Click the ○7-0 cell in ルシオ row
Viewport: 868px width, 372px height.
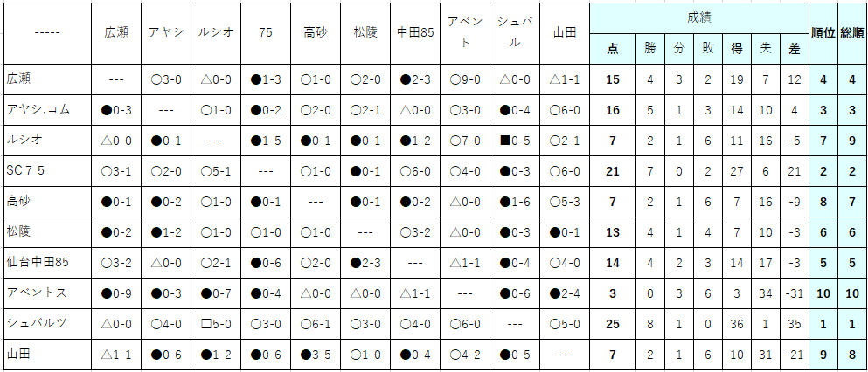[x=465, y=141]
